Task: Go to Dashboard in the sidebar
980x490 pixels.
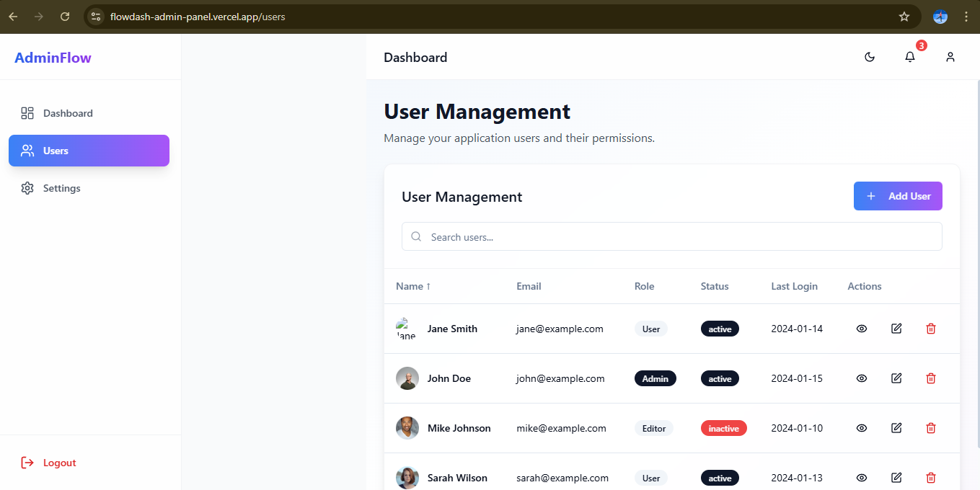Action: [x=68, y=113]
